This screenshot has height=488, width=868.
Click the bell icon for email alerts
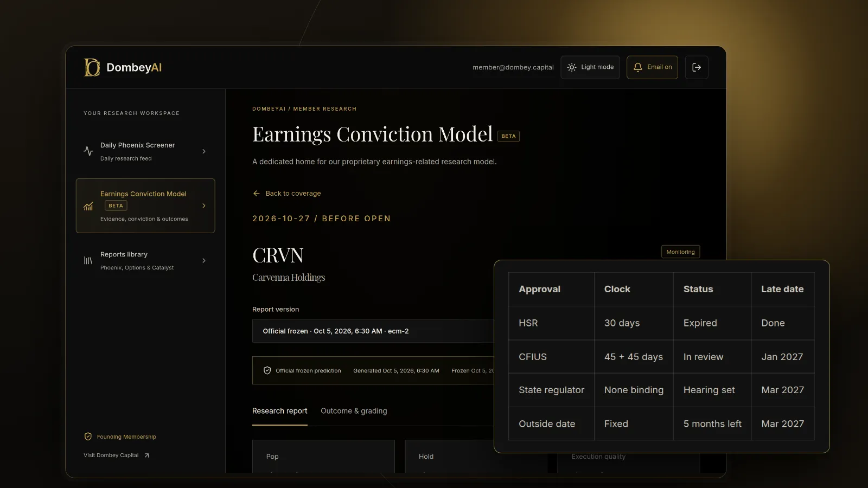click(x=638, y=67)
